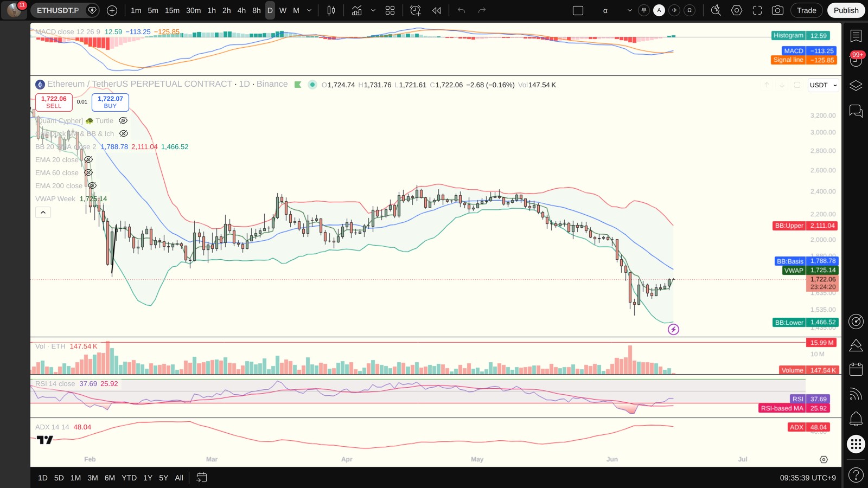This screenshot has height=488, width=868.
Task: Open the calendar icon in right sidebar
Action: click(x=856, y=369)
